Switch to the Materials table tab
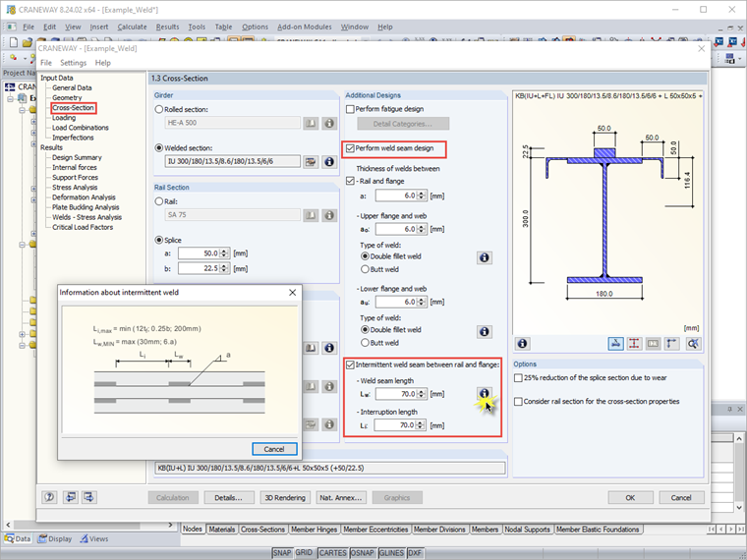 click(x=221, y=529)
